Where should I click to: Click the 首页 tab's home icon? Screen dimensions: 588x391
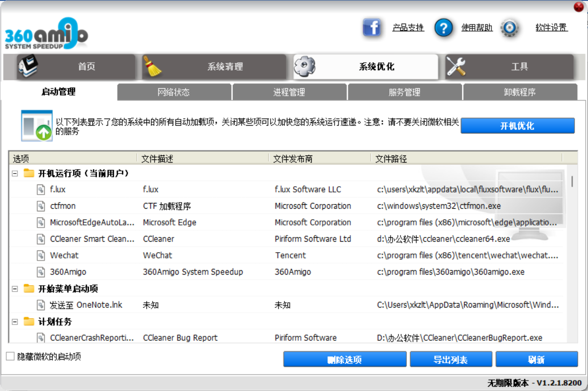click(28, 66)
